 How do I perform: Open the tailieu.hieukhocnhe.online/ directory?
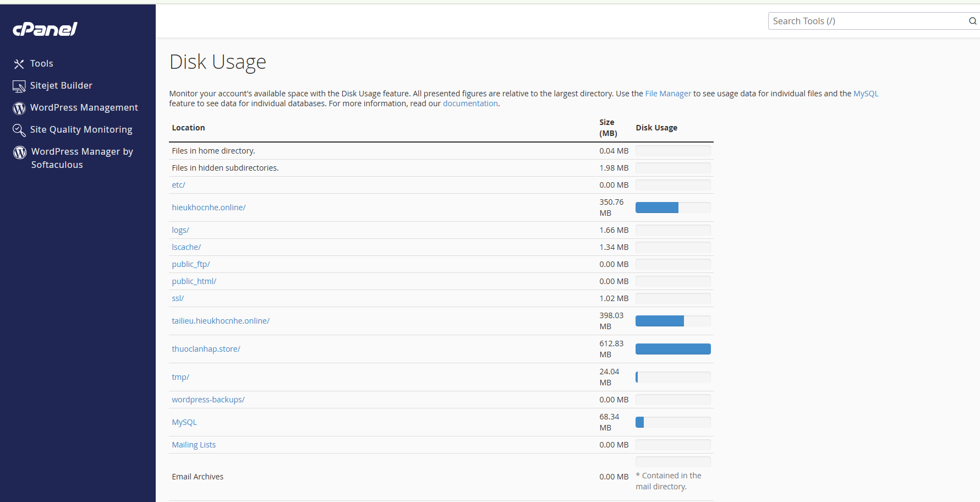[x=221, y=321]
